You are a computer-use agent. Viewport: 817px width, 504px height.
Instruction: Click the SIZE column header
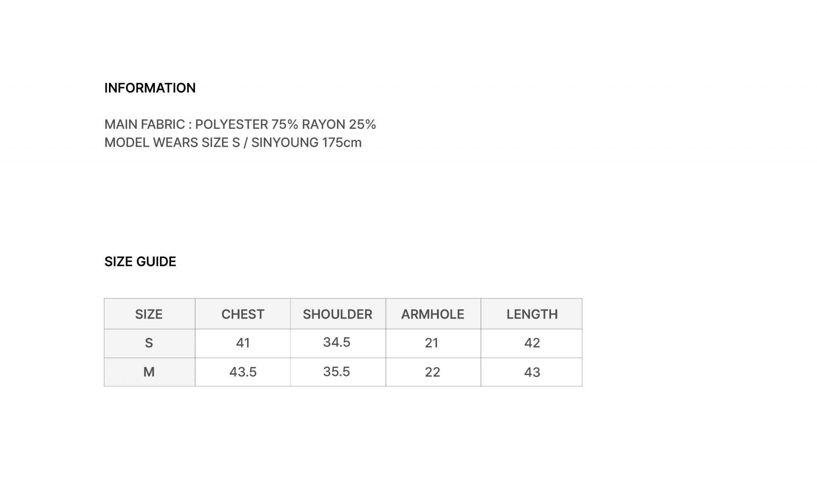coord(149,314)
